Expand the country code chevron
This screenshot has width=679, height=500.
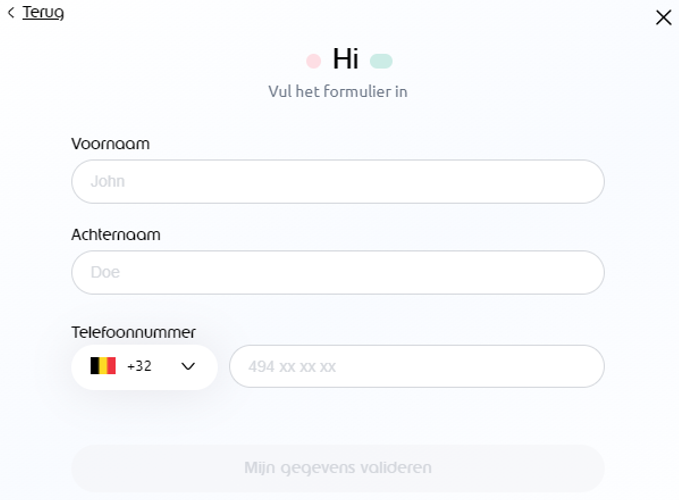click(x=188, y=366)
